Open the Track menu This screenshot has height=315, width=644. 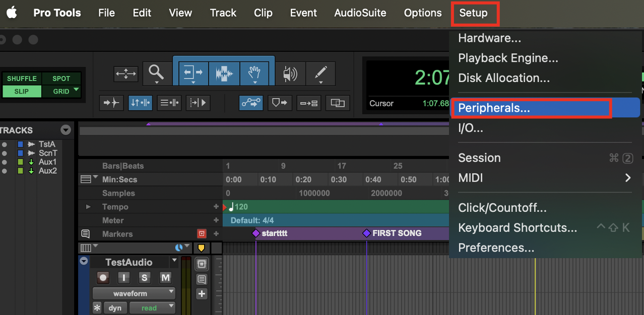[x=223, y=13]
